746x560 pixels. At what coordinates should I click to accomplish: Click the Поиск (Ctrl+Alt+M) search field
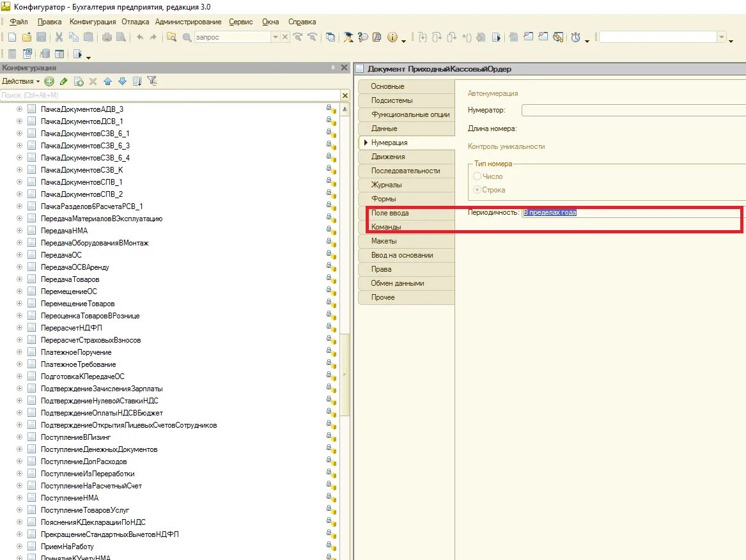pos(170,95)
